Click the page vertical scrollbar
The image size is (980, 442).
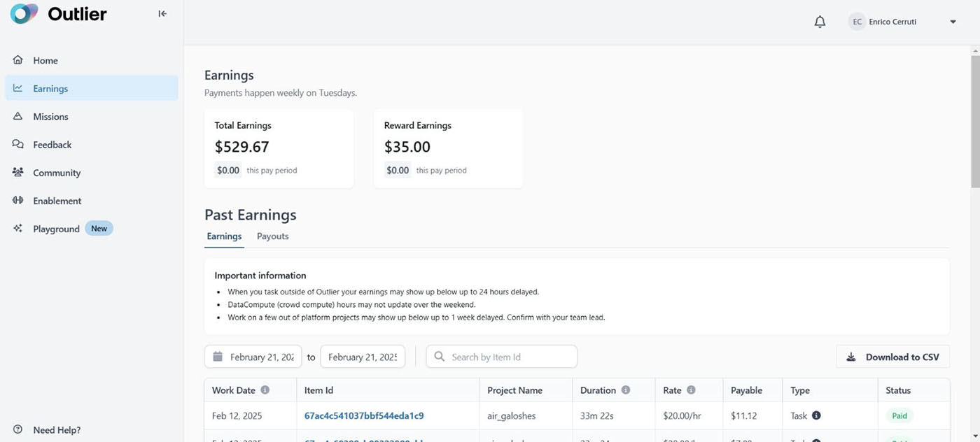pyautogui.click(x=975, y=119)
